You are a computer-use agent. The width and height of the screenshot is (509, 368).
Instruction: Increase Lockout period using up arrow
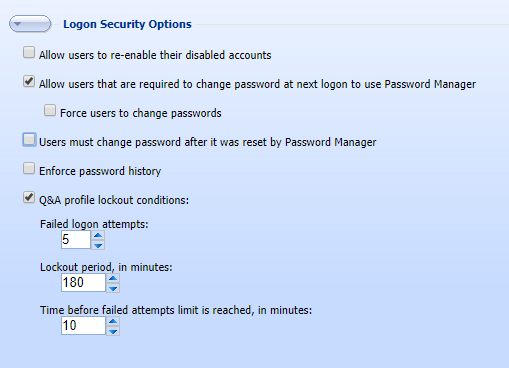pyautogui.click(x=113, y=278)
